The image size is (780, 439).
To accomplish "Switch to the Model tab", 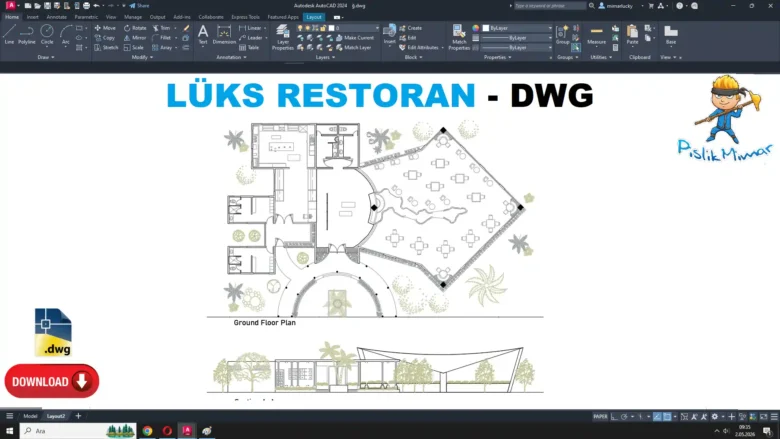I will point(30,417).
